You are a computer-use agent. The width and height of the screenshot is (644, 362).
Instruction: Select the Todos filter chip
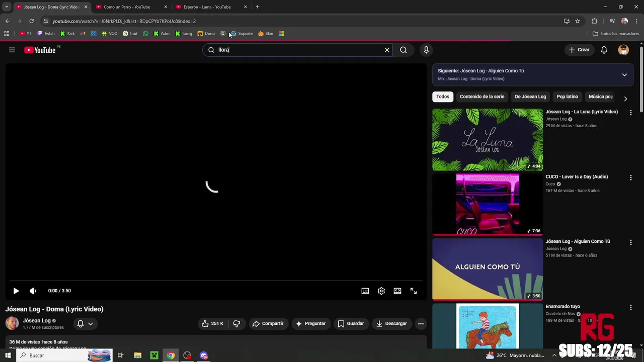tap(443, 97)
